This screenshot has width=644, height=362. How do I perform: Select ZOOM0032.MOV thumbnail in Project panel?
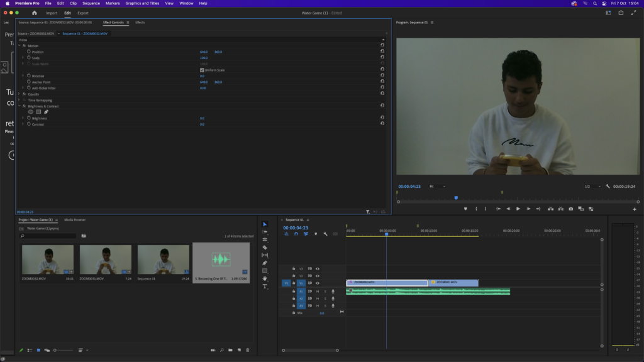click(48, 260)
